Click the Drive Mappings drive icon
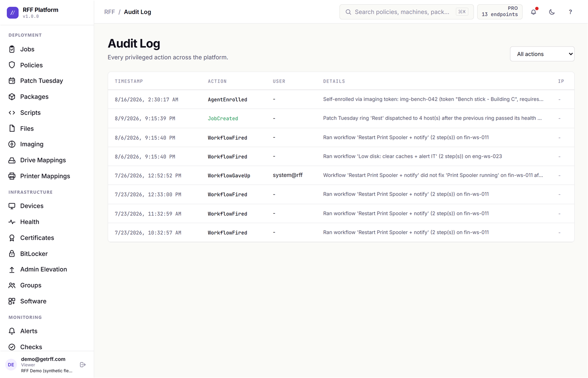The image size is (588, 378). (x=12, y=160)
